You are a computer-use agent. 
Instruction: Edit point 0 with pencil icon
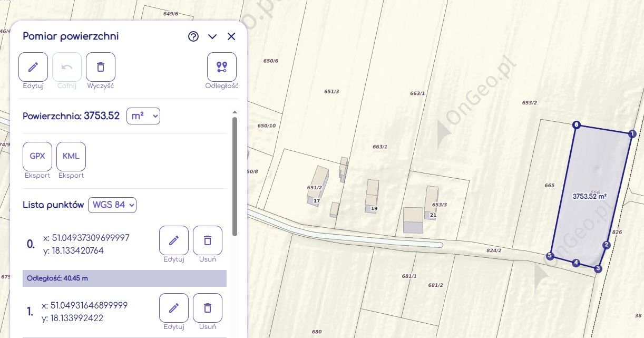(x=174, y=240)
